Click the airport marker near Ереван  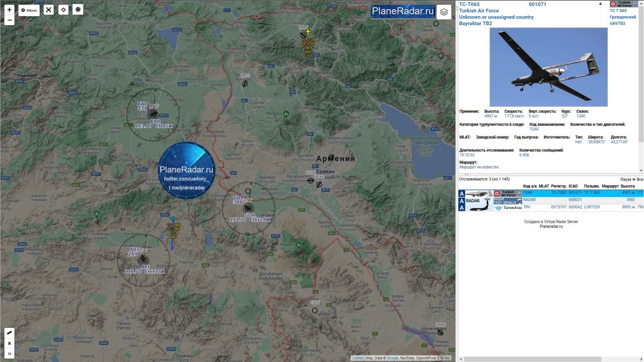(x=319, y=185)
